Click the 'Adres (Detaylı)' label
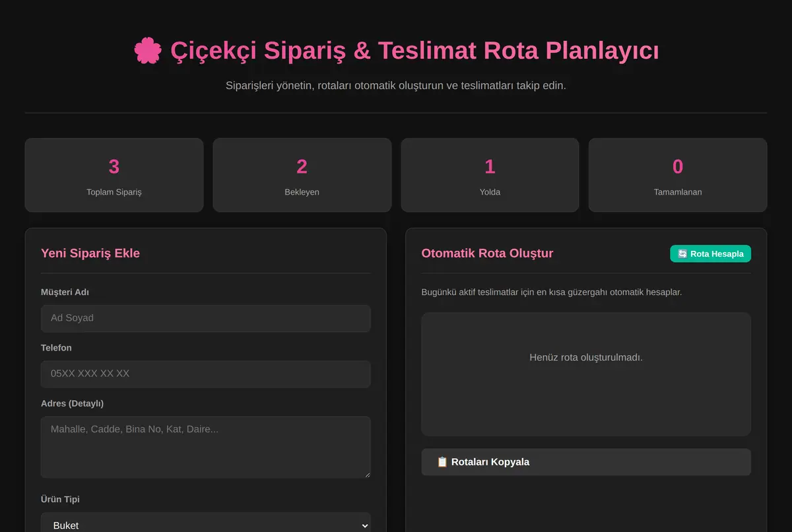Screen dimensions: 792x532 72,403
